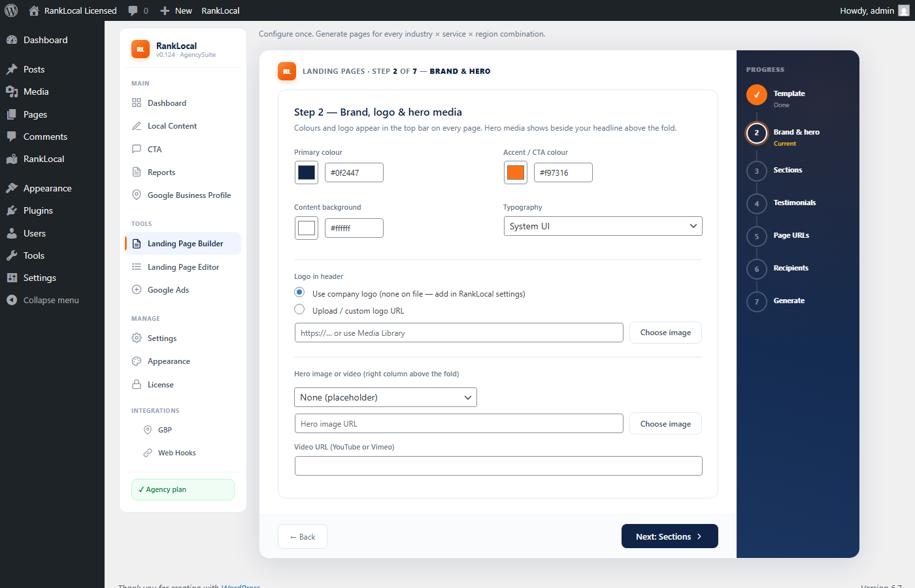Open the plugin Settings menu item under Manage
The image size is (915, 588).
tap(183, 338)
